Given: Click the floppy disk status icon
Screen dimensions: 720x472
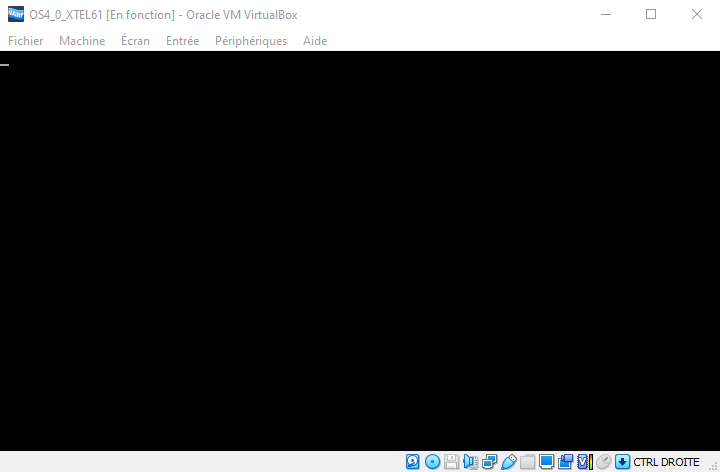Looking at the screenshot, I should (451, 461).
